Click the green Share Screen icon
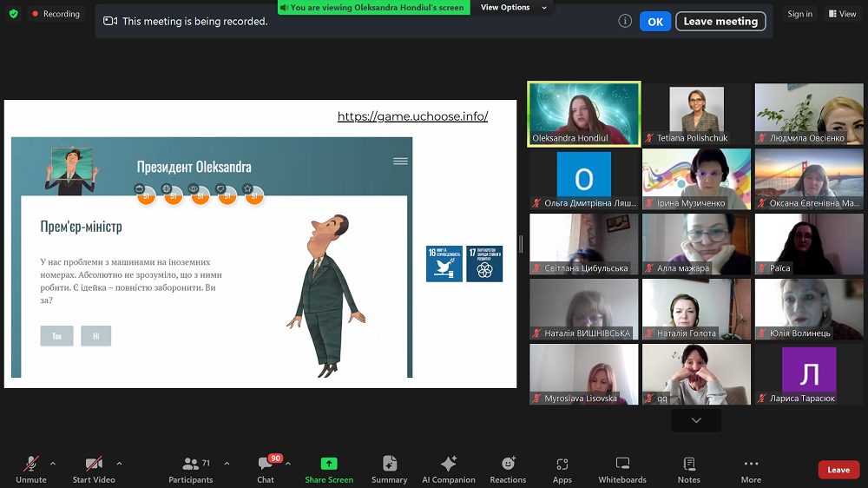 coord(328,464)
